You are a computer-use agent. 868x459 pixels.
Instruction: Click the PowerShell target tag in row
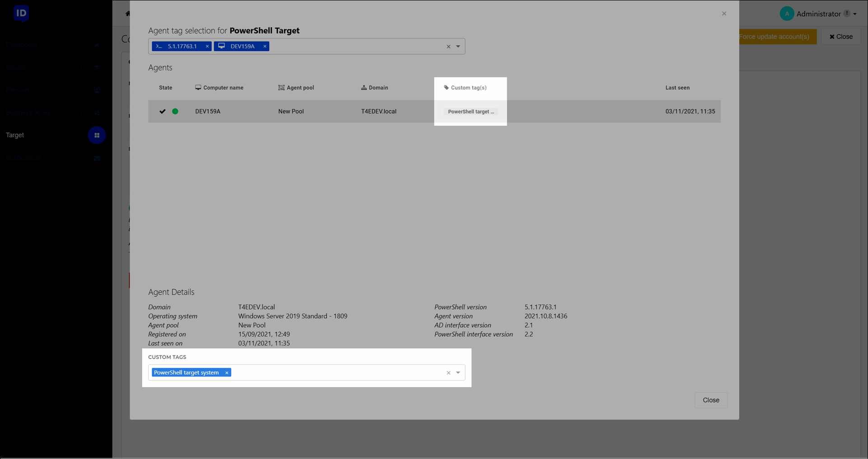(471, 112)
